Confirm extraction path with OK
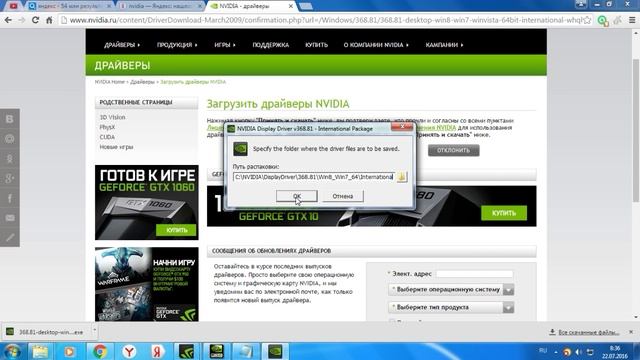The height and width of the screenshot is (360, 640). pyautogui.click(x=297, y=196)
